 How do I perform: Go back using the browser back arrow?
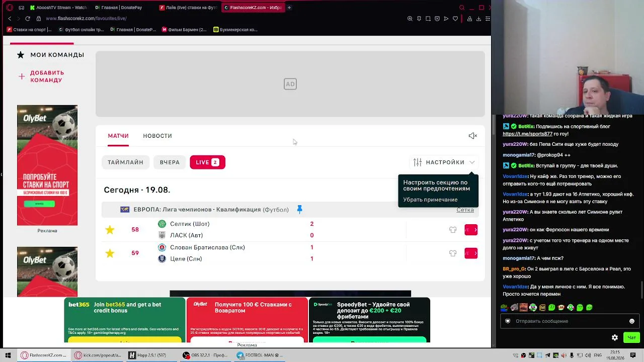10,19
